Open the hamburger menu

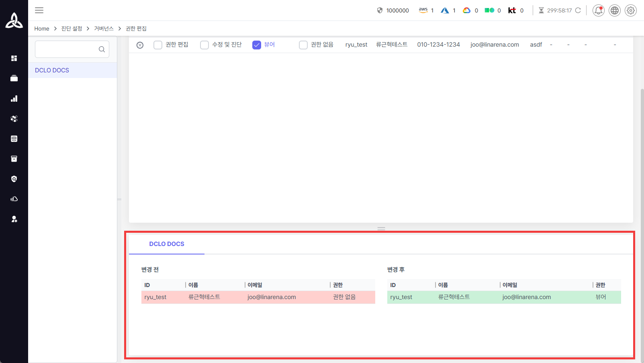click(x=39, y=10)
